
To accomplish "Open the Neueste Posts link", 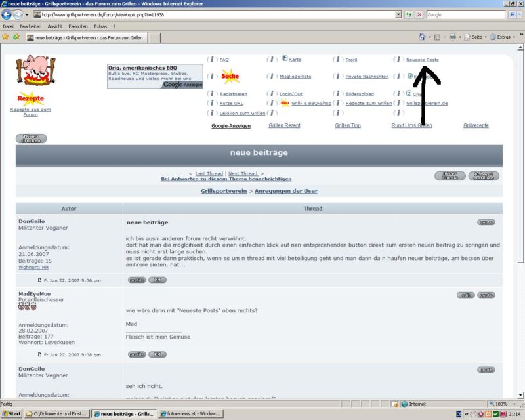I will click(x=422, y=60).
